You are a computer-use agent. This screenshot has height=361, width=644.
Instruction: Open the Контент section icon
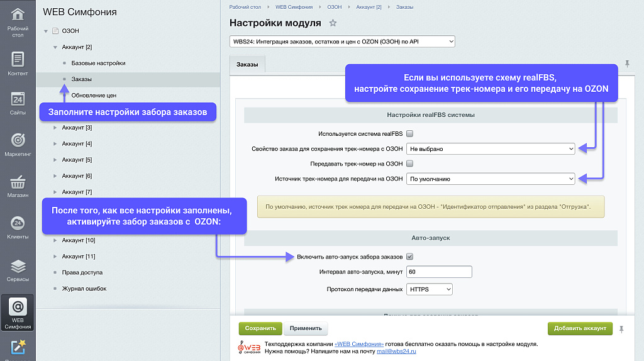(18, 64)
